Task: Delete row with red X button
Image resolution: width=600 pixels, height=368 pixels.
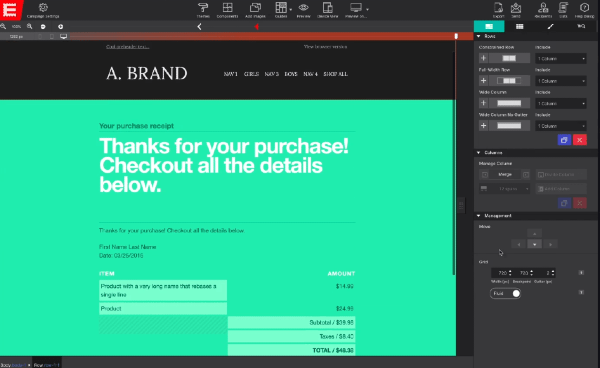Action: click(580, 140)
